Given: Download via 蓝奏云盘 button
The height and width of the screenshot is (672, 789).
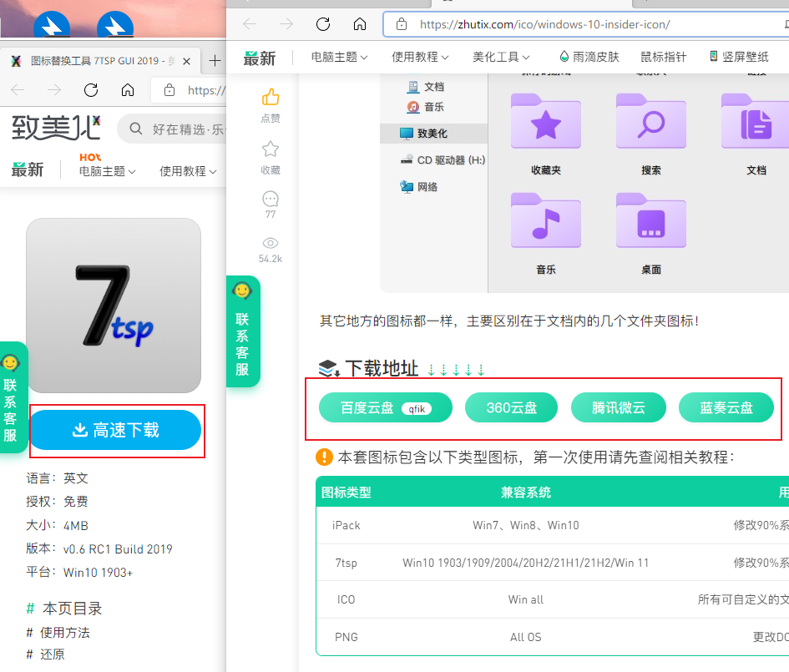Looking at the screenshot, I should click(726, 408).
